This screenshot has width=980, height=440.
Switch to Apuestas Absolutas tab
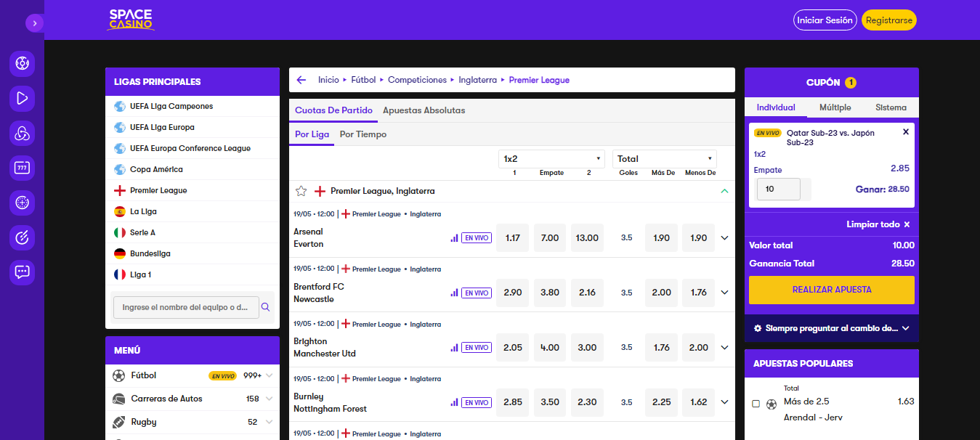[424, 110]
